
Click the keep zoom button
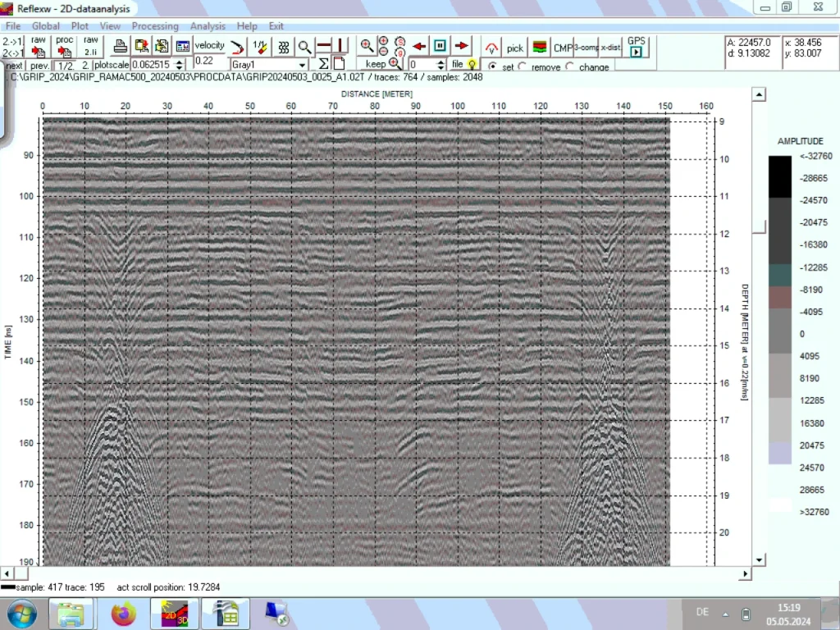pyautogui.click(x=383, y=64)
